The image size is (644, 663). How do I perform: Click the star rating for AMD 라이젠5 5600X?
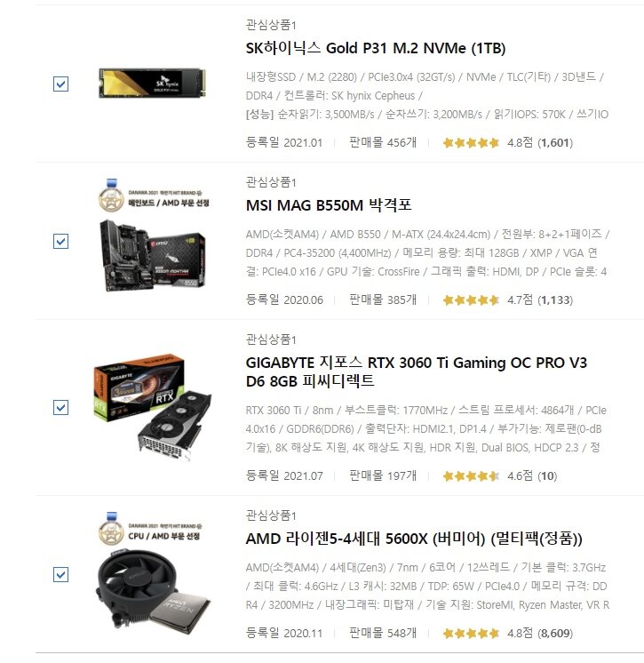[471, 634]
